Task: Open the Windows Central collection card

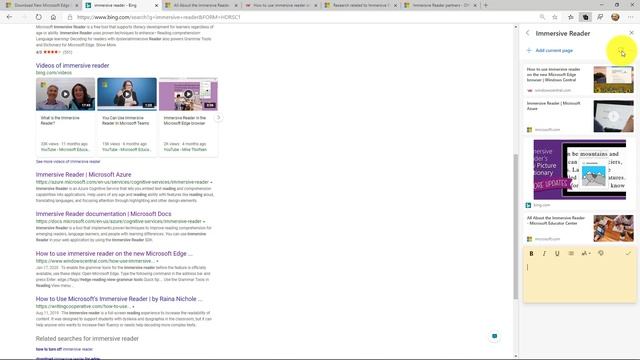Action: [579, 80]
